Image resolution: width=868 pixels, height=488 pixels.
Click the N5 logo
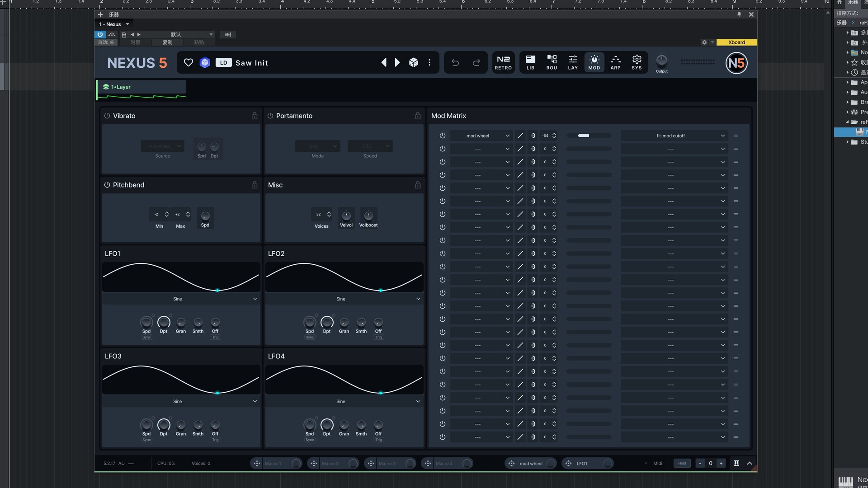(736, 63)
